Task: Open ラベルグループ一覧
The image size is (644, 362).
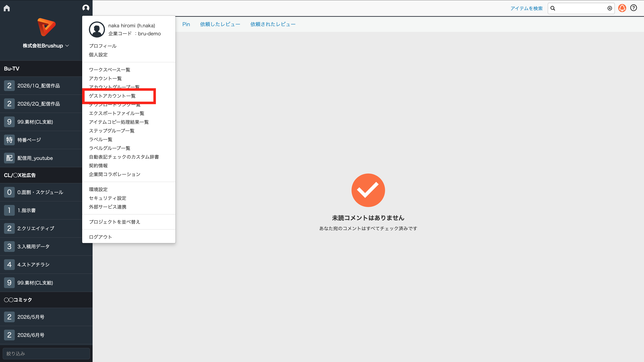Action: tap(110, 148)
